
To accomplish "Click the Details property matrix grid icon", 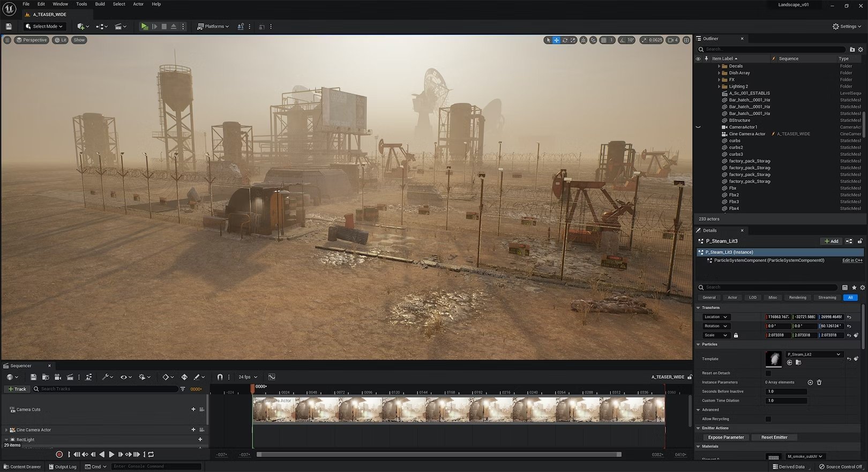I will point(845,288).
